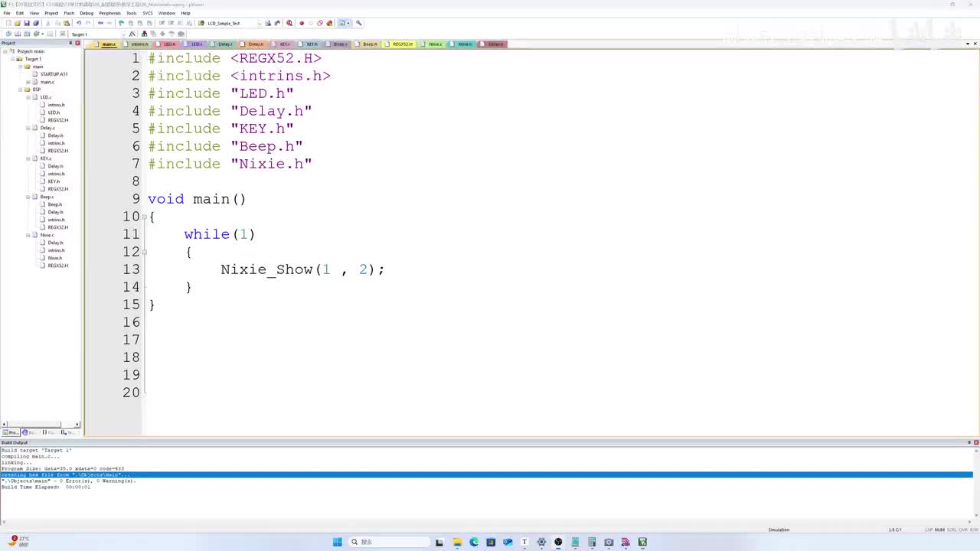Select Nixie.h in the project tree

[55, 258]
